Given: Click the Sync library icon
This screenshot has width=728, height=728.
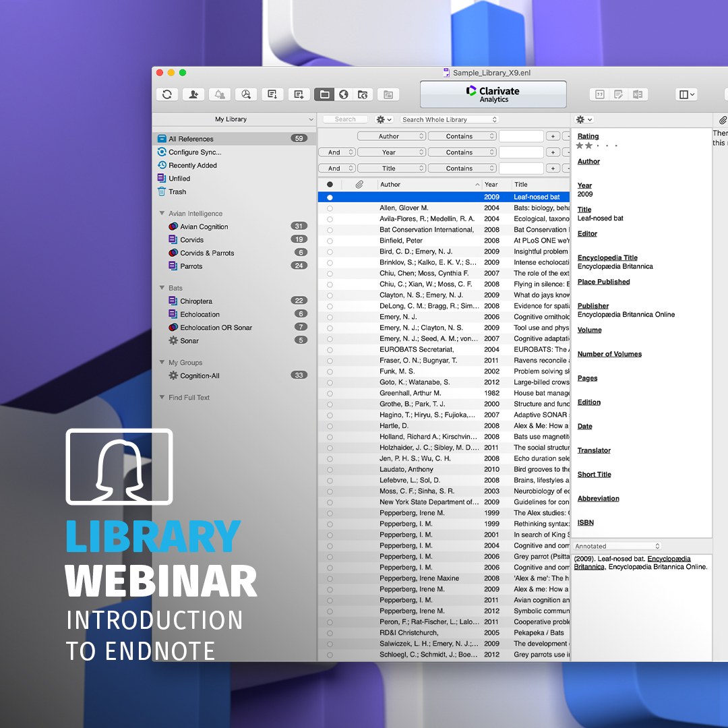Looking at the screenshot, I should click(x=167, y=94).
